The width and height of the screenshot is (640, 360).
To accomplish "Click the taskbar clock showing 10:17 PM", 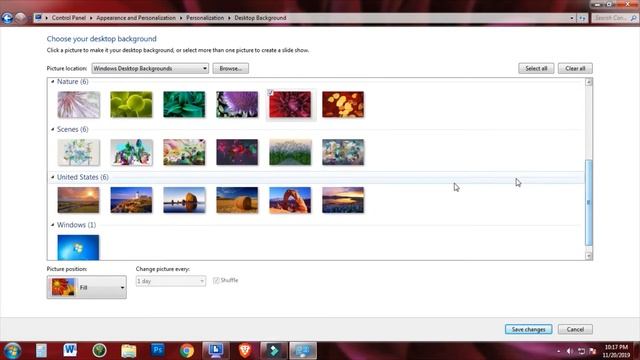I will (616, 351).
